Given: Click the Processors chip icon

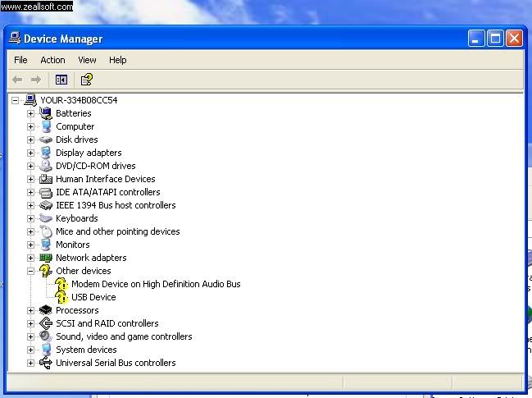Looking at the screenshot, I should [46, 310].
